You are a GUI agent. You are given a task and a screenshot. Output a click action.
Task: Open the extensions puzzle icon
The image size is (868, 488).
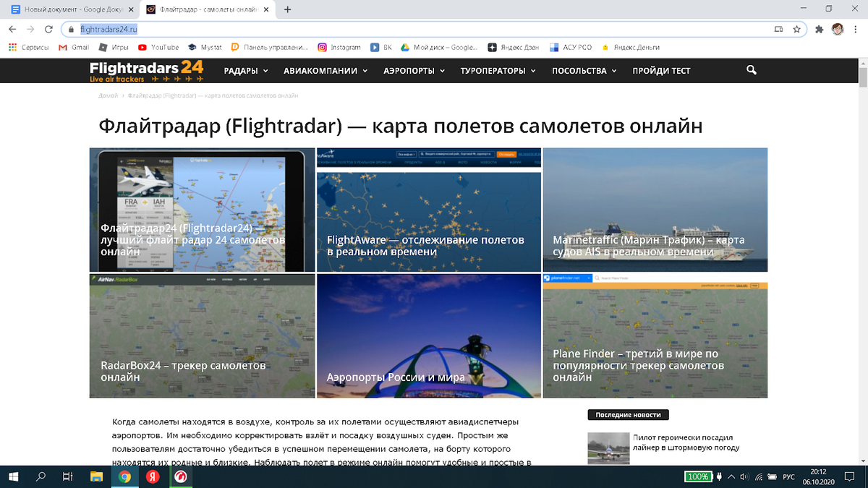click(820, 30)
